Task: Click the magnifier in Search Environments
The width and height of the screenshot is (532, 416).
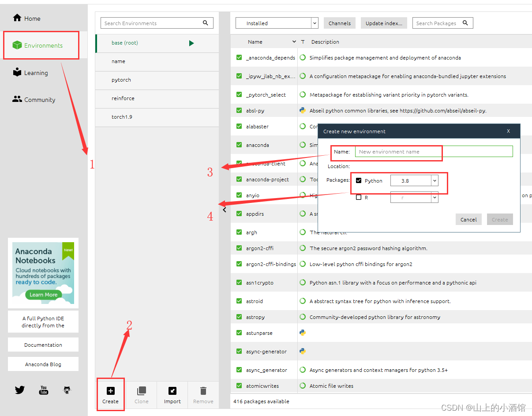Action: tap(206, 23)
